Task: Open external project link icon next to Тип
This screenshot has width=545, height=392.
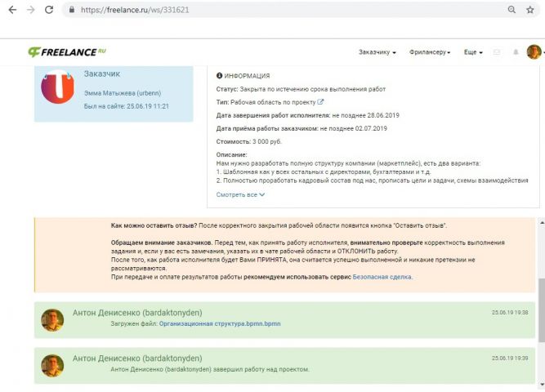Action: 320,102
